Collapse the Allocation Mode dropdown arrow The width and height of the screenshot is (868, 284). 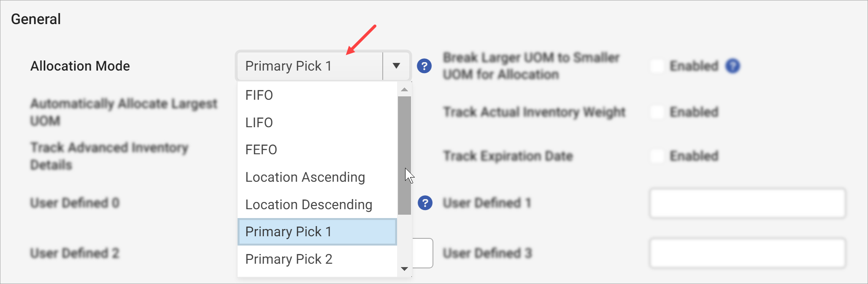pyautogui.click(x=396, y=66)
